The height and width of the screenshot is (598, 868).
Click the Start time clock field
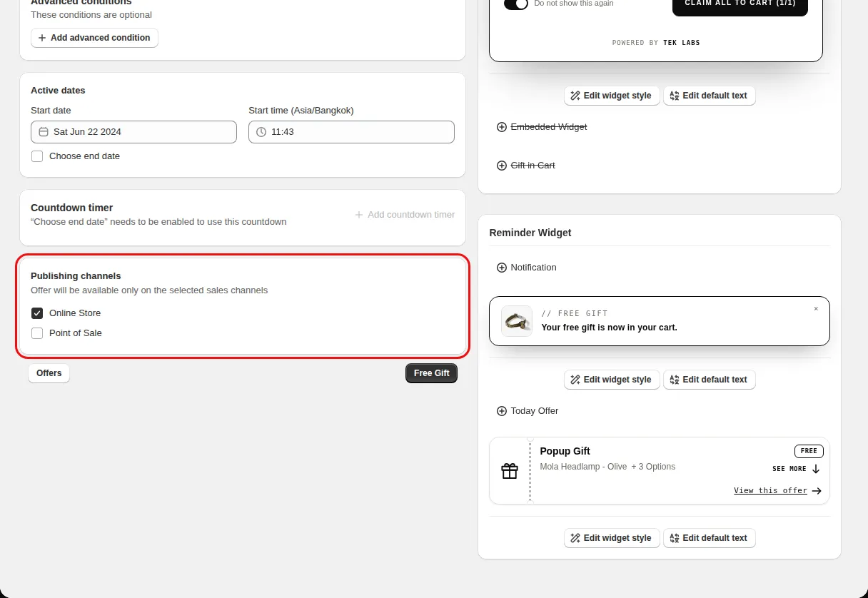351,132
